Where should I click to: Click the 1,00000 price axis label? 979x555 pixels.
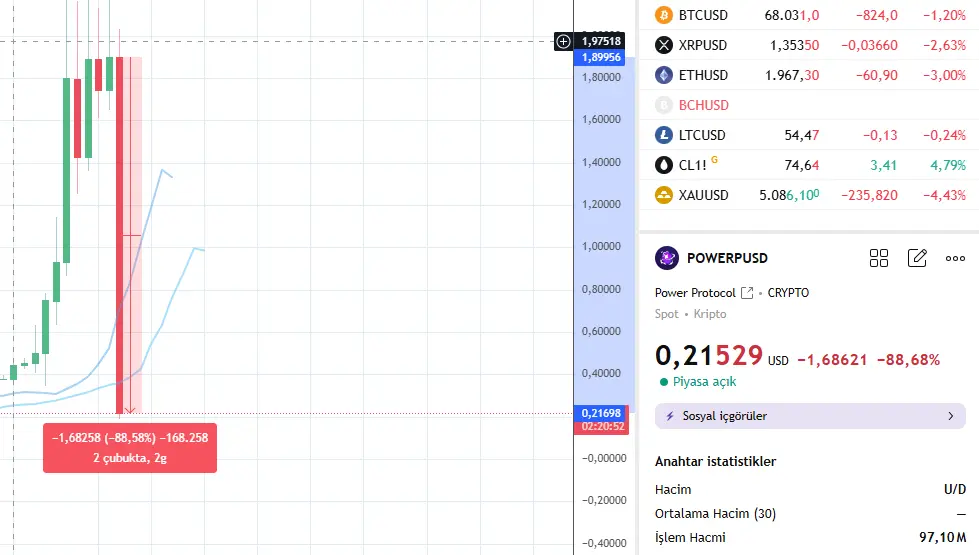(601, 246)
